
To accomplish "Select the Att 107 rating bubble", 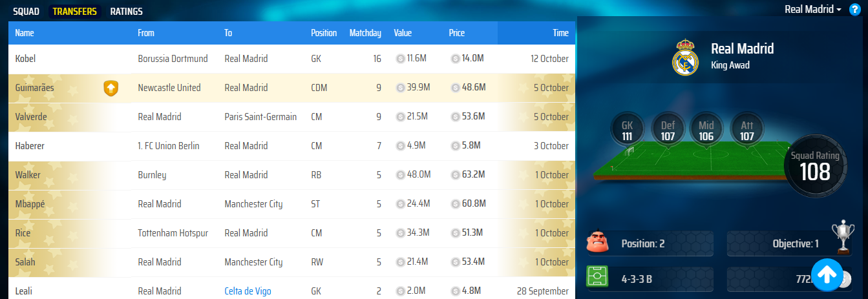I will [x=745, y=128].
